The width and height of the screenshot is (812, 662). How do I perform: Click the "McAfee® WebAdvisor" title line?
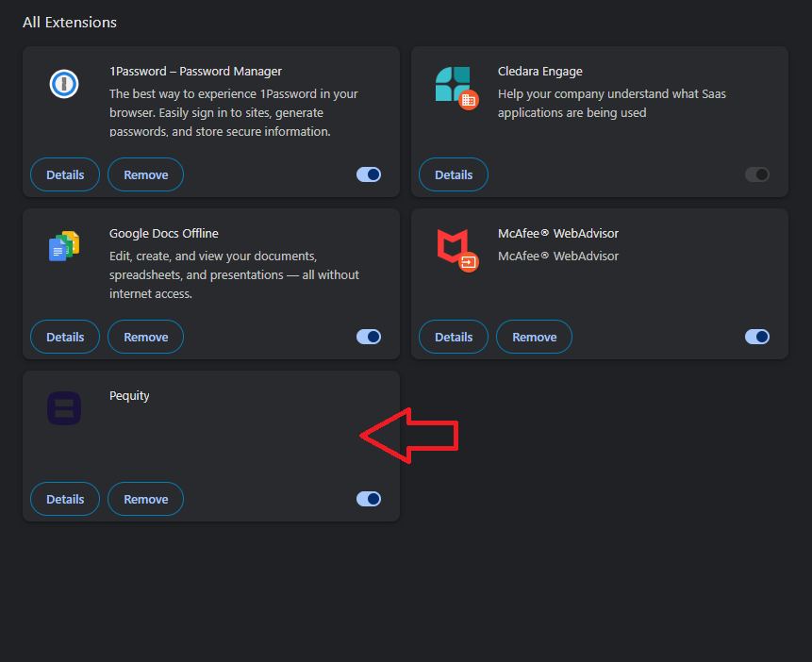(558, 234)
